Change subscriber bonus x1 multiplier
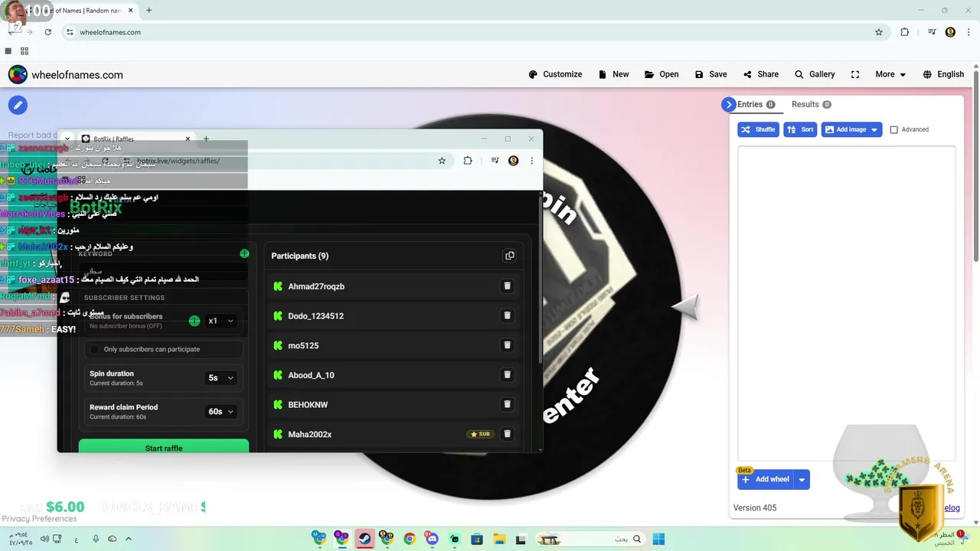This screenshot has height=551, width=980. [x=220, y=321]
